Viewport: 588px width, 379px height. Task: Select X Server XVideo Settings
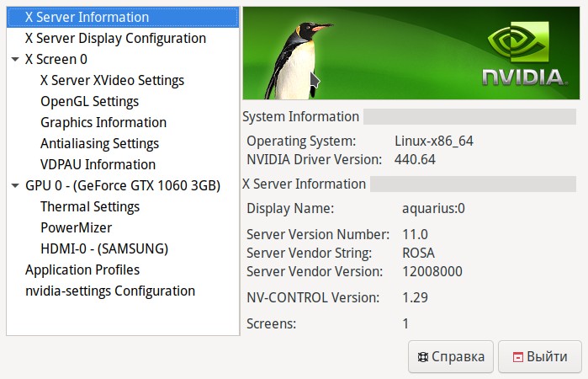click(112, 80)
